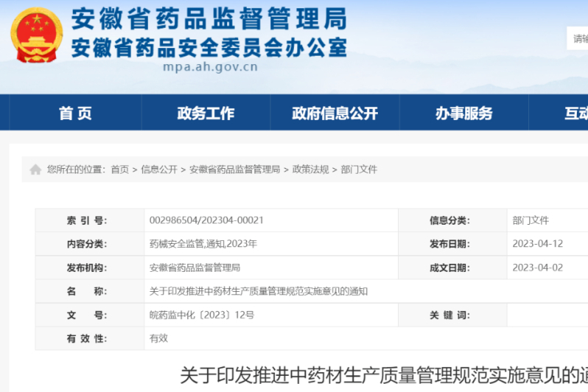This screenshot has width=588, height=392.
Task: Click the national emblem logo
Action: click(36, 35)
